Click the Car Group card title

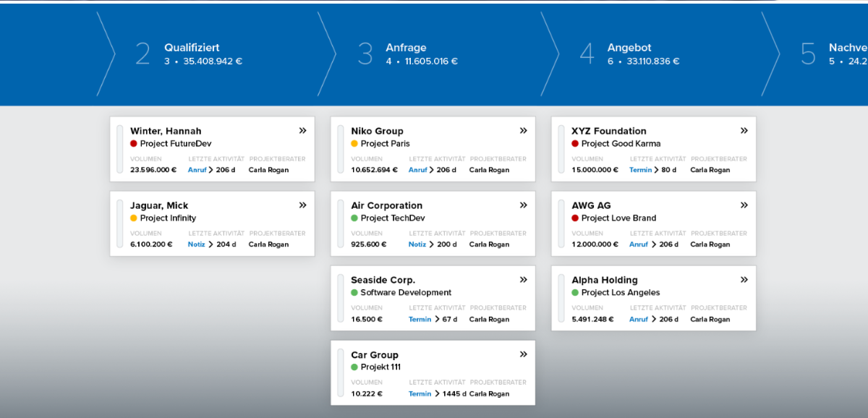click(375, 355)
